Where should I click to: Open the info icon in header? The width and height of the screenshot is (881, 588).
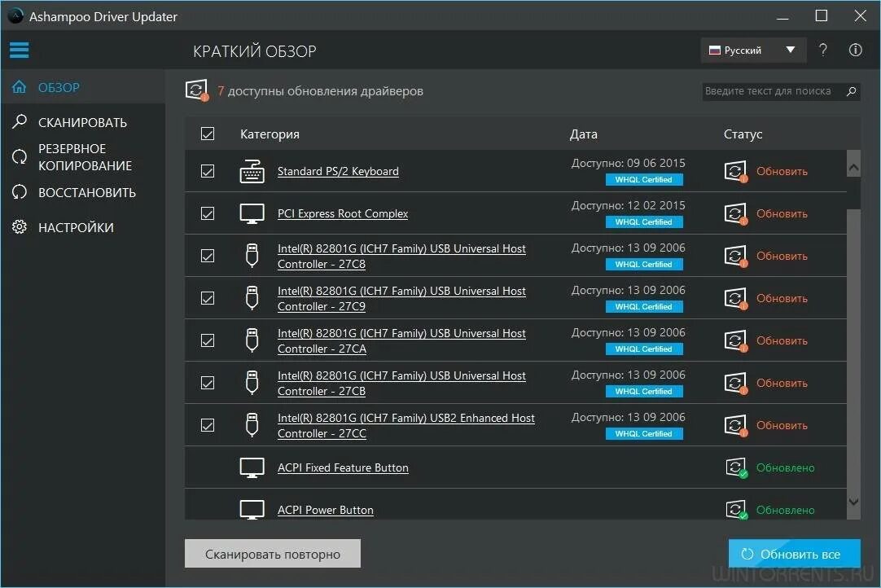pos(855,50)
